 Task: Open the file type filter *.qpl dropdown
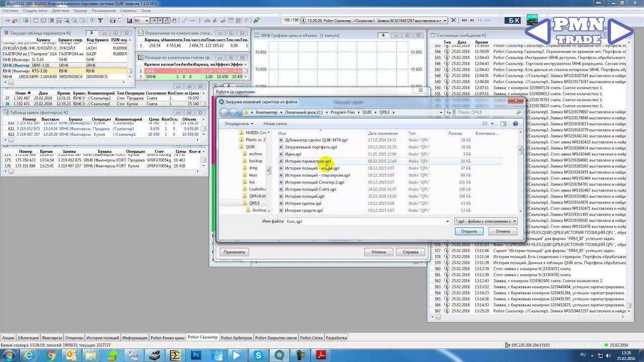[485, 221]
